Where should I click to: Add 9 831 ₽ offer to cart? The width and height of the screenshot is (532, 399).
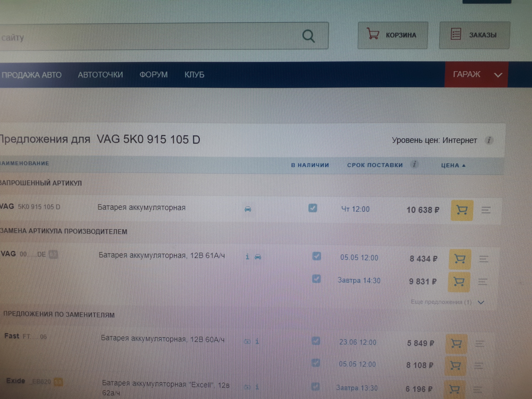point(459,282)
